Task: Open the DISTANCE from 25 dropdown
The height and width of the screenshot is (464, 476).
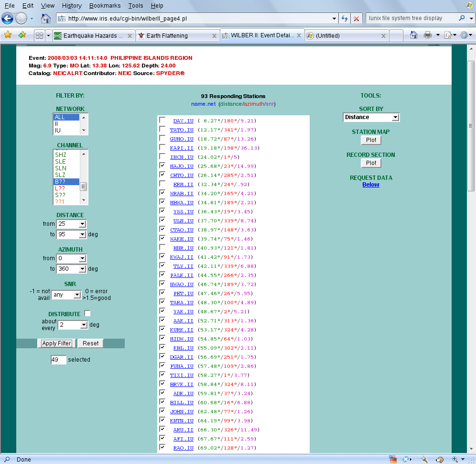Action: (x=71, y=224)
